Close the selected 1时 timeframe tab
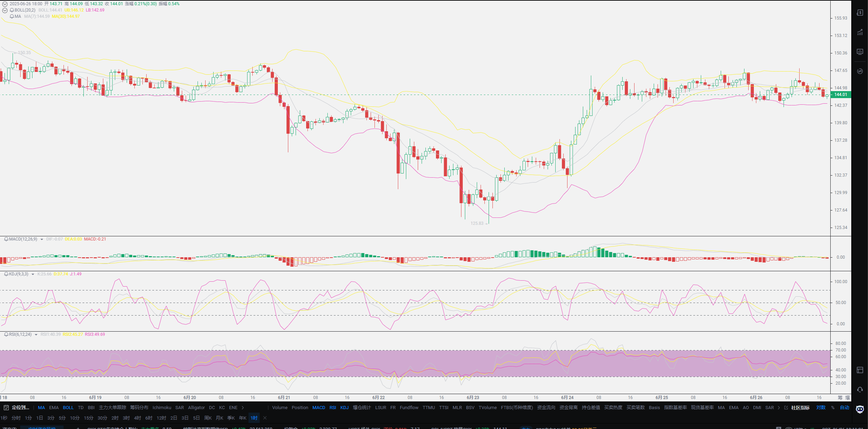This screenshot has width=868, height=429. coord(265,418)
